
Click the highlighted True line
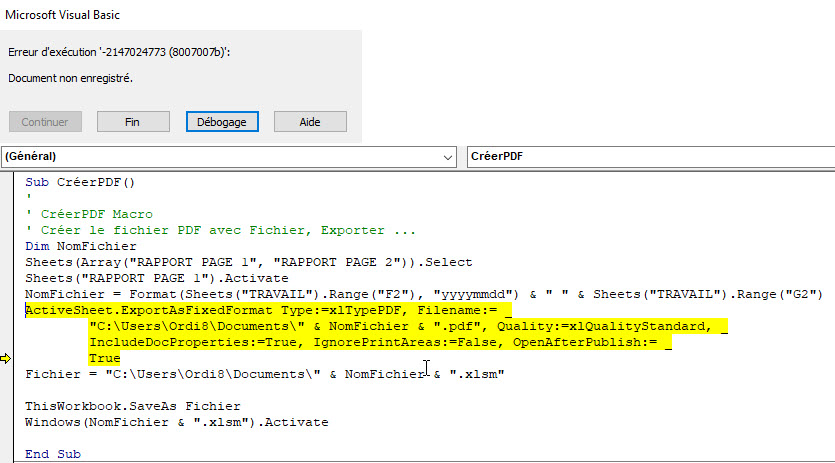tap(104, 358)
